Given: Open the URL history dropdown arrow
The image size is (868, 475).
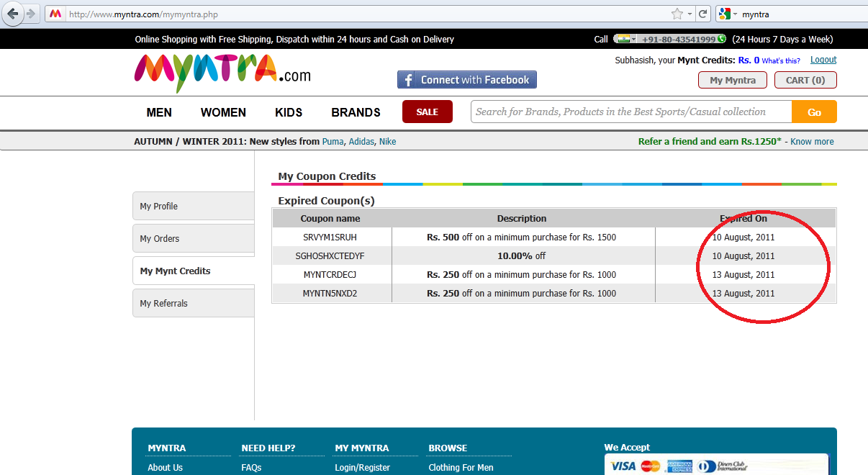Looking at the screenshot, I should 690,14.
